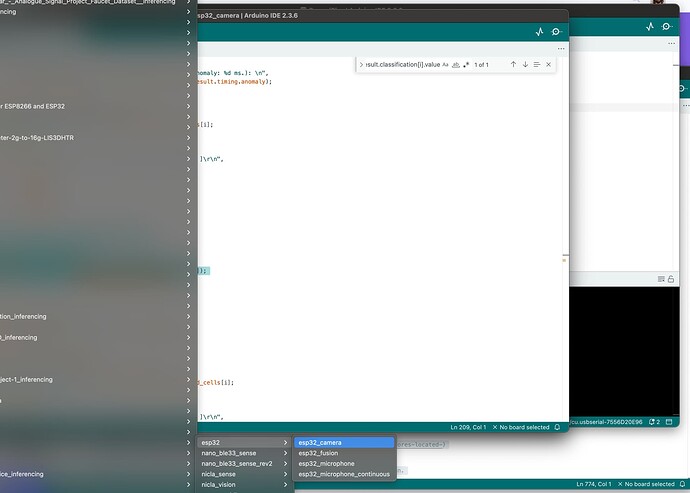
Task: Click code text "esult.timing.anomaly);"
Action: (235, 81)
